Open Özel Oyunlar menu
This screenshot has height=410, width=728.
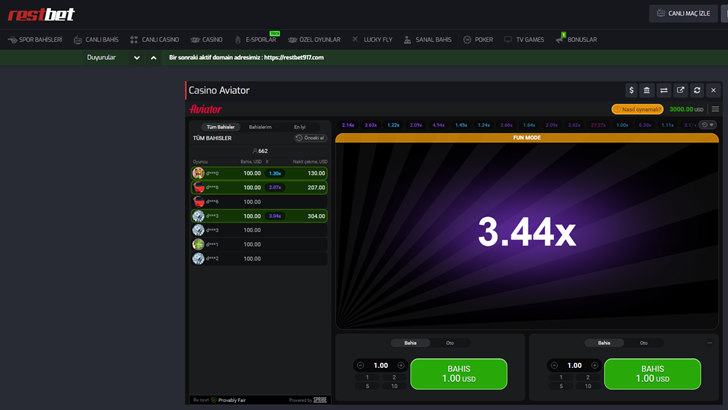(314, 39)
